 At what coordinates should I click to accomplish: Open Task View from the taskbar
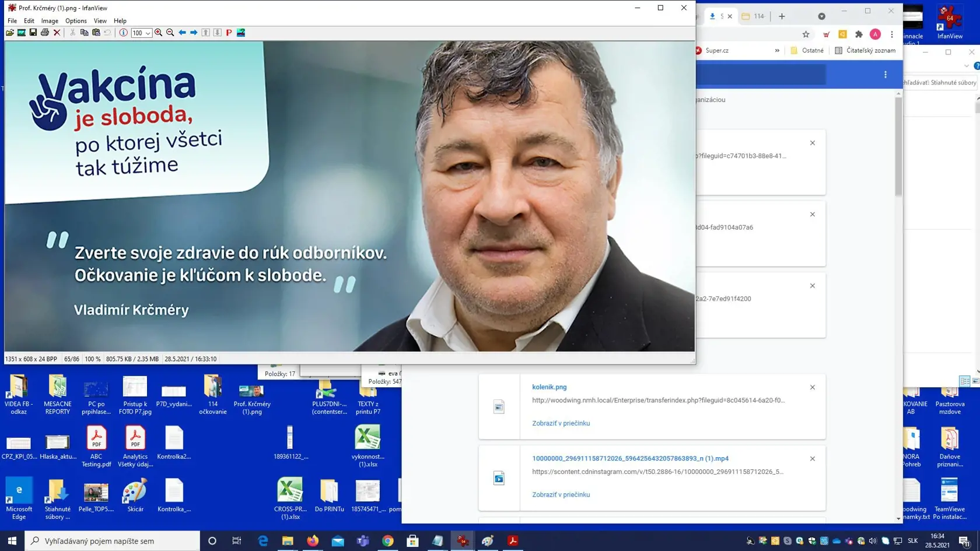point(237,541)
